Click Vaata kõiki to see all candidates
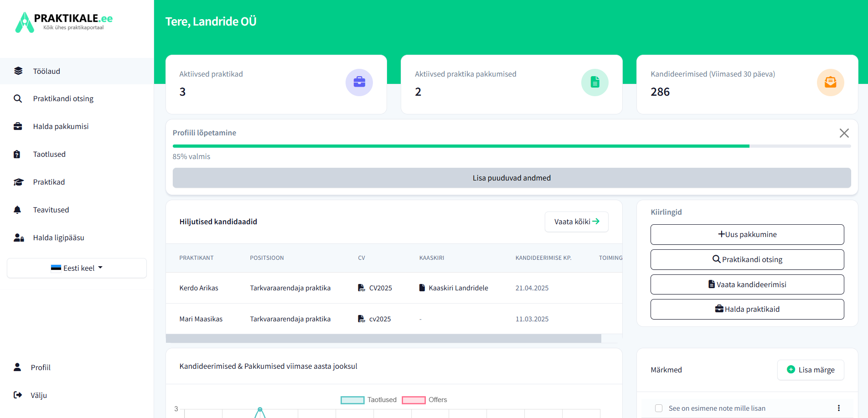Image resolution: width=868 pixels, height=418 pixels. tap(576, 222)
